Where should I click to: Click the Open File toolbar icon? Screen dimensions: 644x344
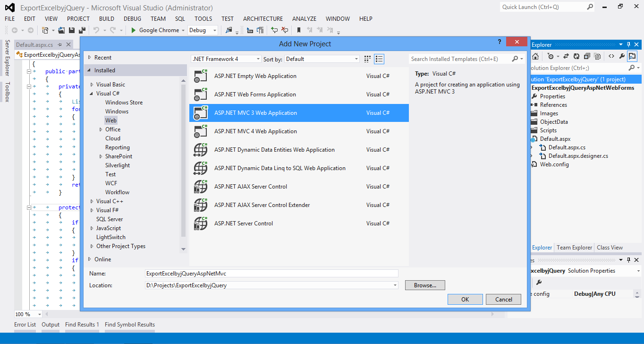(62, 30)
